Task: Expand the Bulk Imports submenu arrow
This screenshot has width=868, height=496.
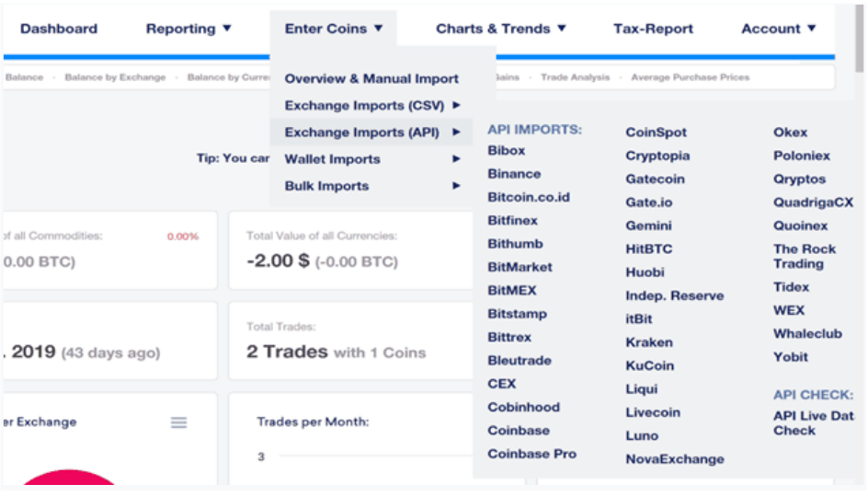Action: [456, 185]
